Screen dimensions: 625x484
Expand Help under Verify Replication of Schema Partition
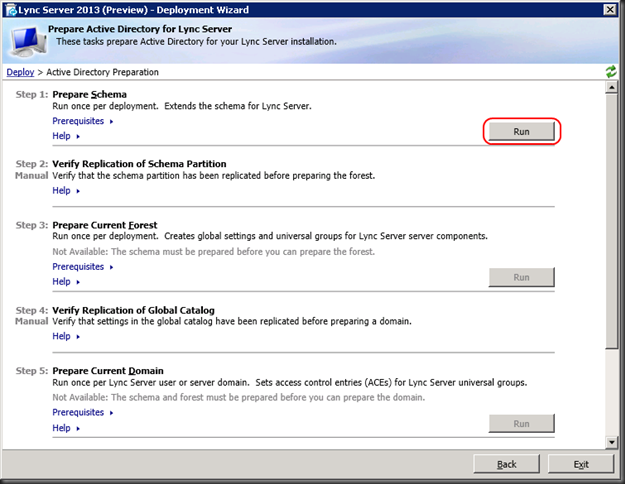coord(66,191)
